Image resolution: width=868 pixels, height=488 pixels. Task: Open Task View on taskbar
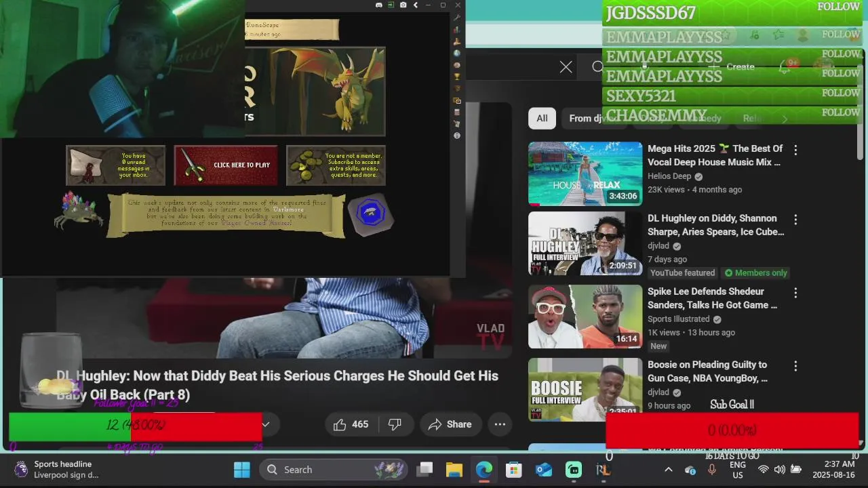pyautogui.click(x=425, y=469)
